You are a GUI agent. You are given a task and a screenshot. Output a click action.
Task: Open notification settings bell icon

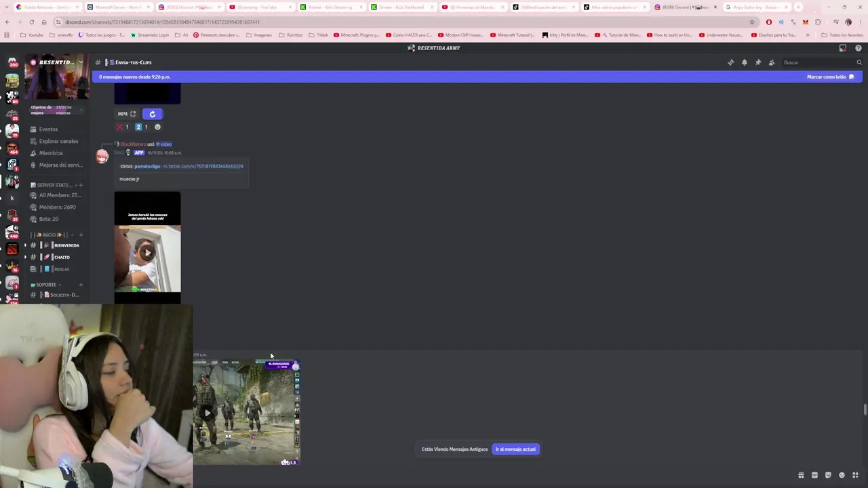coord(745,62)
